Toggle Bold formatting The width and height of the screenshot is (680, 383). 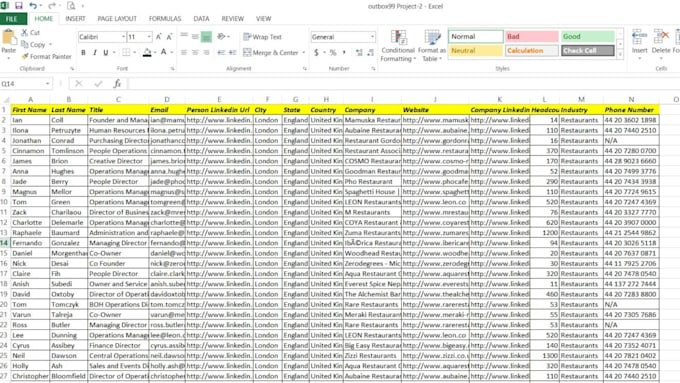point(83,52)
